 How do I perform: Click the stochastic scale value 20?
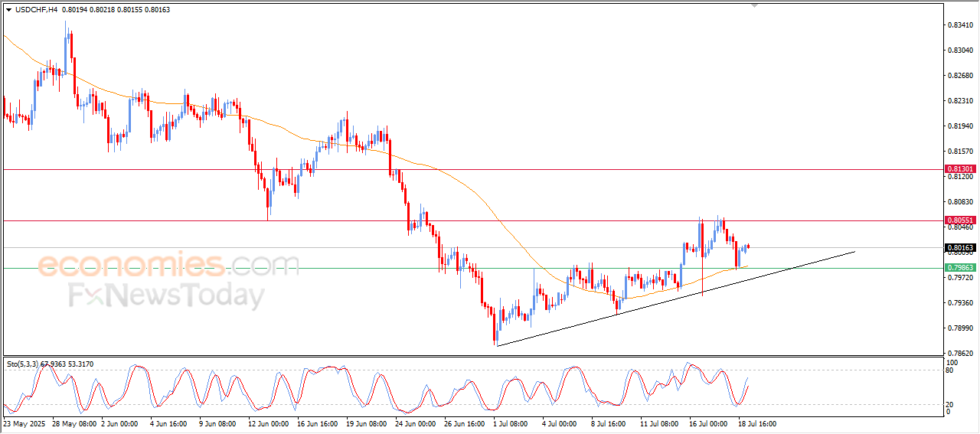[951, 403]
